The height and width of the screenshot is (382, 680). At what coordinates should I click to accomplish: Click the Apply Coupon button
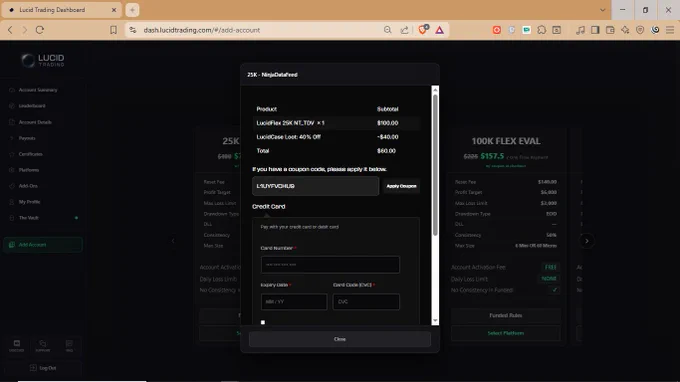(x=401, y=186)
